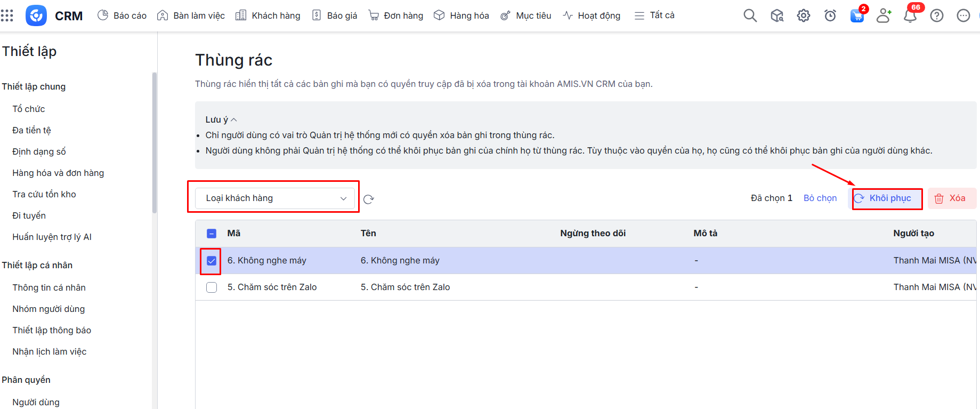Collapse the 'Lưu ý' note section
The image size is (980, 409).
tap(221, 119)
